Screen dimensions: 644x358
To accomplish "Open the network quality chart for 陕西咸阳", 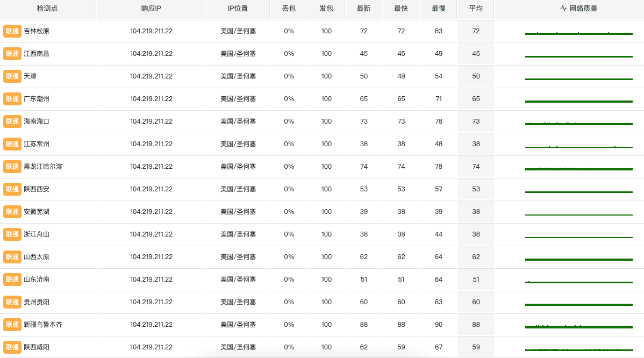I will pyautogui.click(x=579, y=349).
